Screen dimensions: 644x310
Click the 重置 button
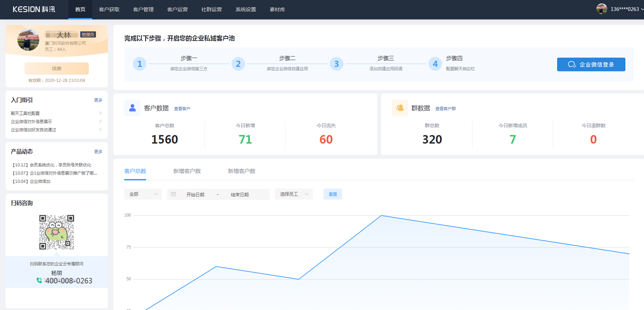tap(333, 194)
